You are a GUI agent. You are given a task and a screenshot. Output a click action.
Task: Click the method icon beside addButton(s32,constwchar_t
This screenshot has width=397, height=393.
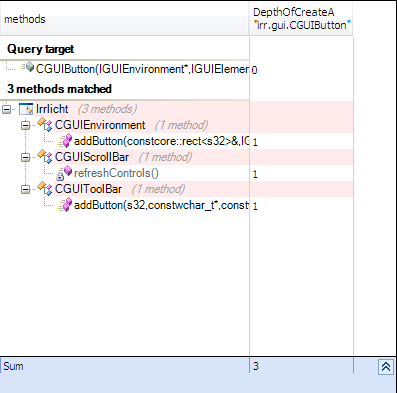[65, 205]
